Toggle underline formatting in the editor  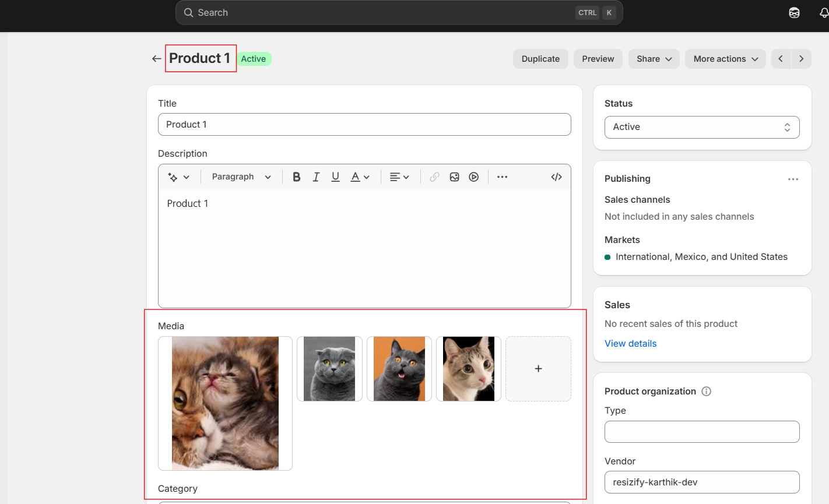tap(335, 177)
